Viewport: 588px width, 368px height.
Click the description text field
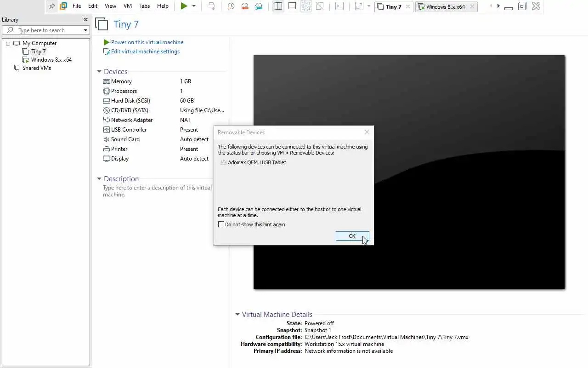tap(158, 191)
